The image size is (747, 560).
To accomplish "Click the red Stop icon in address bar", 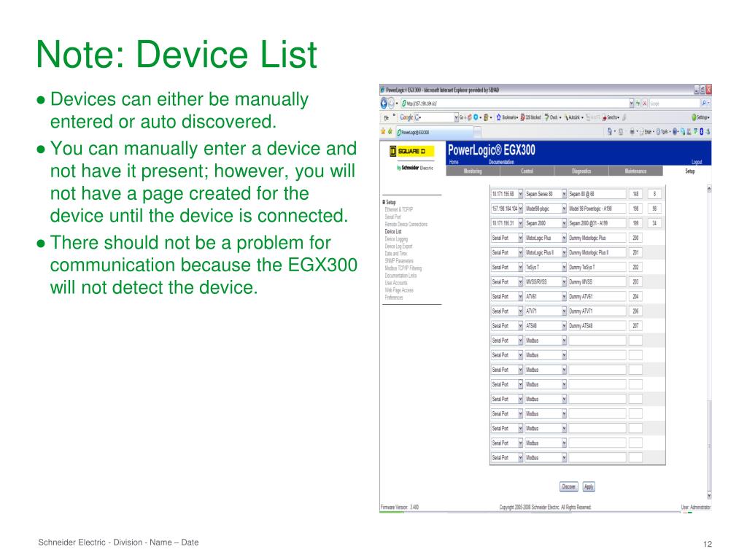I will [x=645, y=103].
